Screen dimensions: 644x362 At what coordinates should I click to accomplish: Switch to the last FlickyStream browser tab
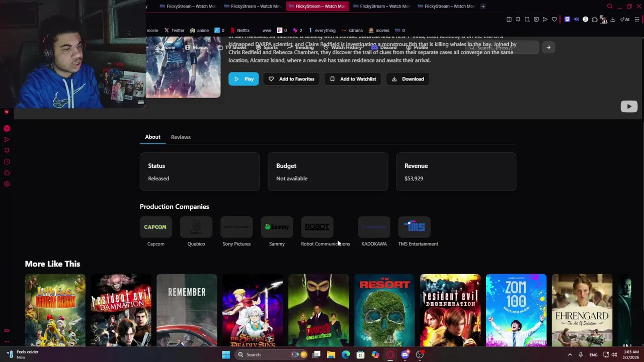coord(445,6)
